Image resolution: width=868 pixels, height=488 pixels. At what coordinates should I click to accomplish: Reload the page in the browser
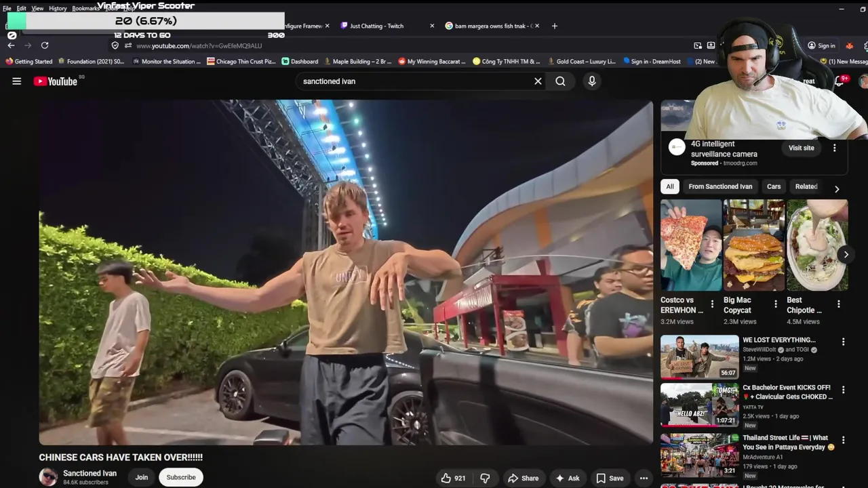(x=45, y=45)
